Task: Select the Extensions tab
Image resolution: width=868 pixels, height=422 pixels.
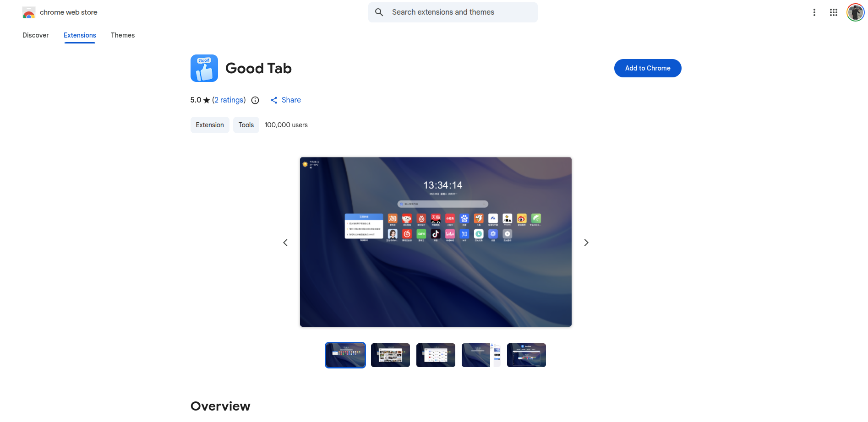Action: tap(80, 35)
